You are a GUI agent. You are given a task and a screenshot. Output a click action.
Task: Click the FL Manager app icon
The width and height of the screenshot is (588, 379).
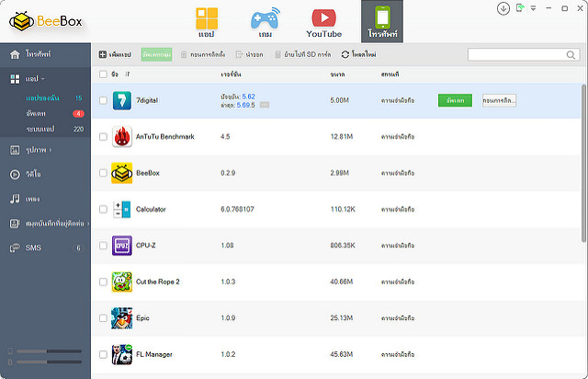[122, 354]
